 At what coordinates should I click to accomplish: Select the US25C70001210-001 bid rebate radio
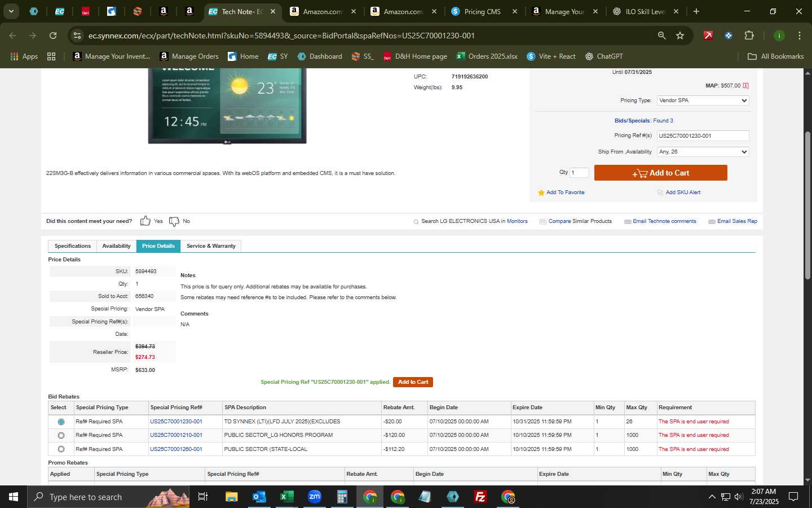(61, 435)
